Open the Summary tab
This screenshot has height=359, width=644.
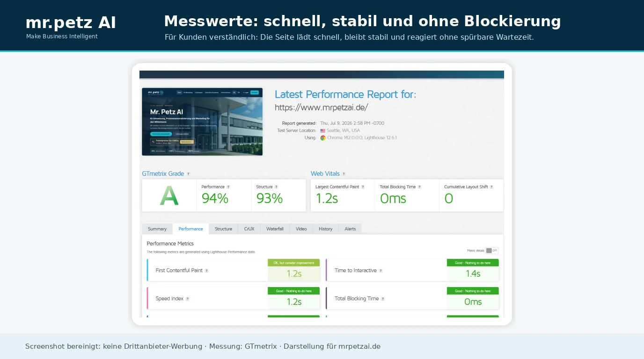tap(157, 229)
